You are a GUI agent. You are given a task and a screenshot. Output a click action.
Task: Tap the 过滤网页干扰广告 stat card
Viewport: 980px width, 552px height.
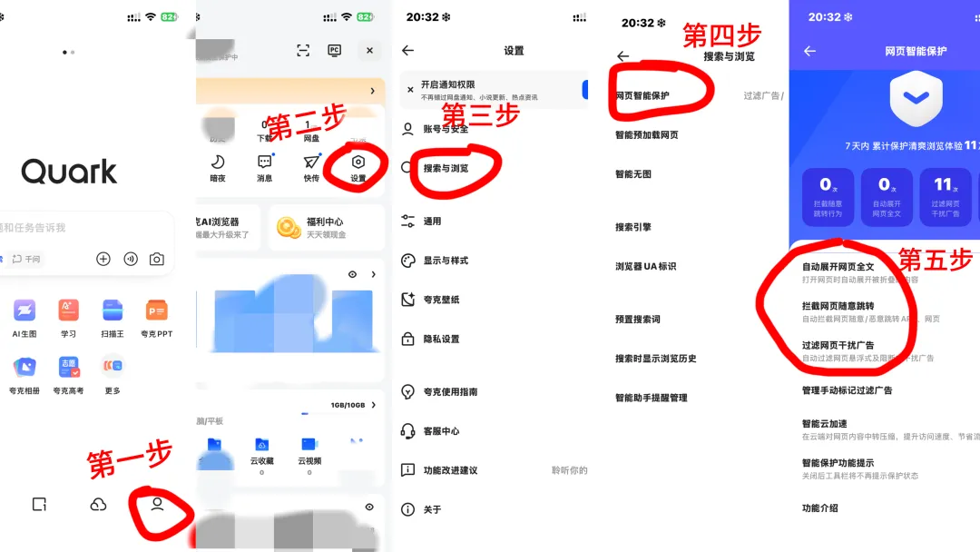click(945, 196)
